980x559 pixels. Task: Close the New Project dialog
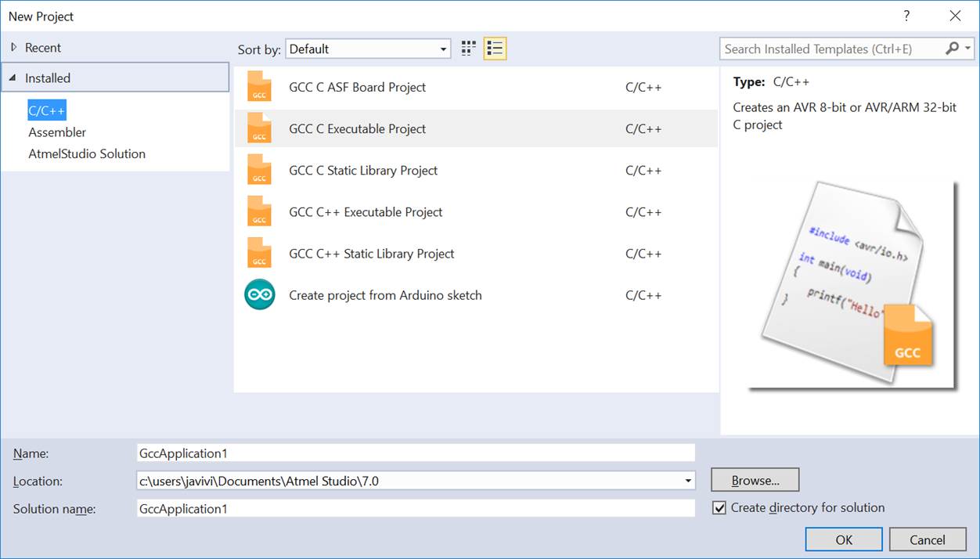pos(955,16)
